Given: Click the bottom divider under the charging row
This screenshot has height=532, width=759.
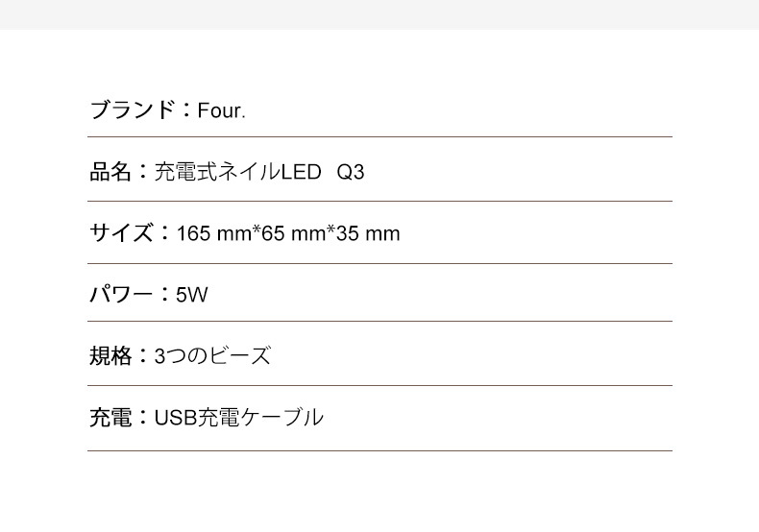Looking at the screenshot, I should click(x=379, y=450).
